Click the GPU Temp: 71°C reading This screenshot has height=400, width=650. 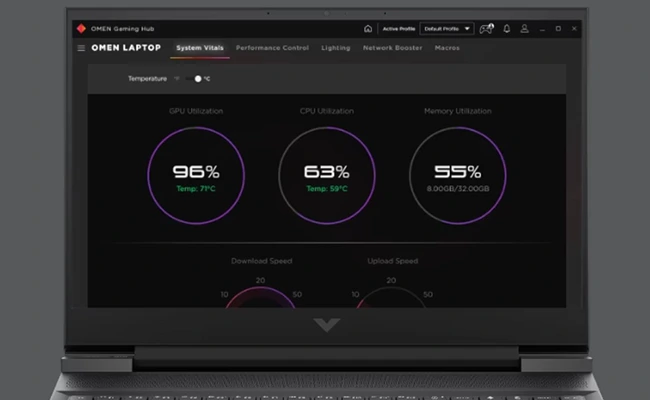pos(196,189)
